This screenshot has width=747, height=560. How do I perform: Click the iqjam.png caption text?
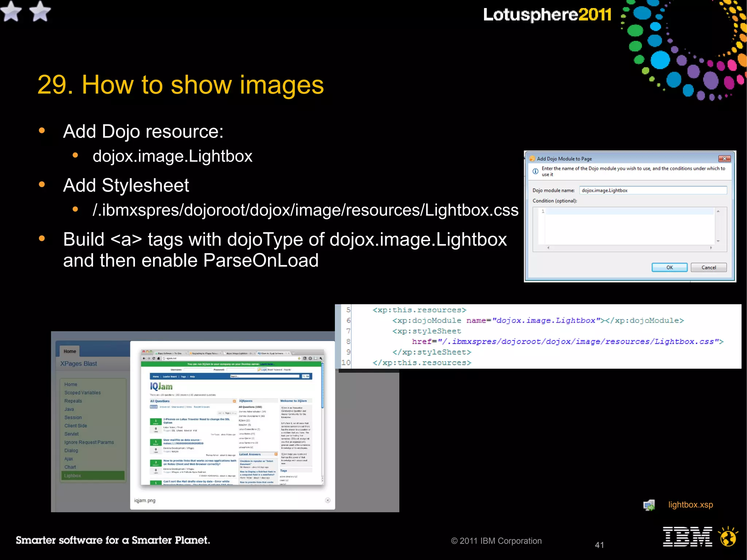(x=145, y=501)
